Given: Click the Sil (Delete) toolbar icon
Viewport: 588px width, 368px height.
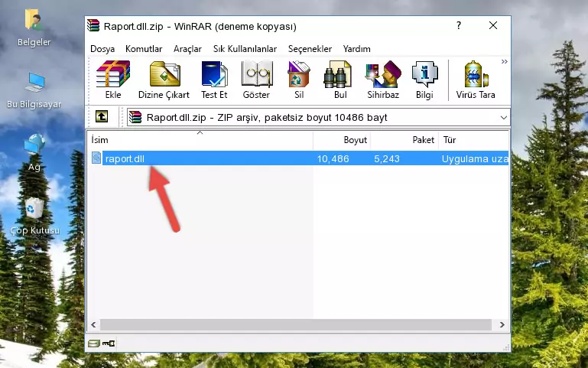Looking at the screenshot, I should click(x=299, y=74).
